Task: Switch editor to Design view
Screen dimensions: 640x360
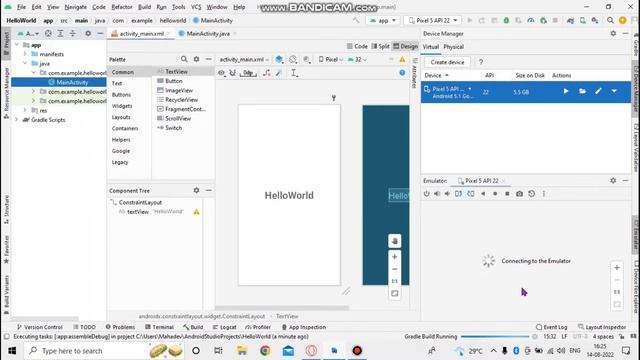Action: [405, 46]
